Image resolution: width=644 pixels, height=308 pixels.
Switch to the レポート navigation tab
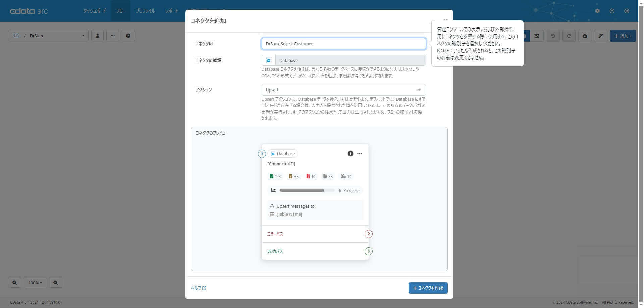[171, 11]
